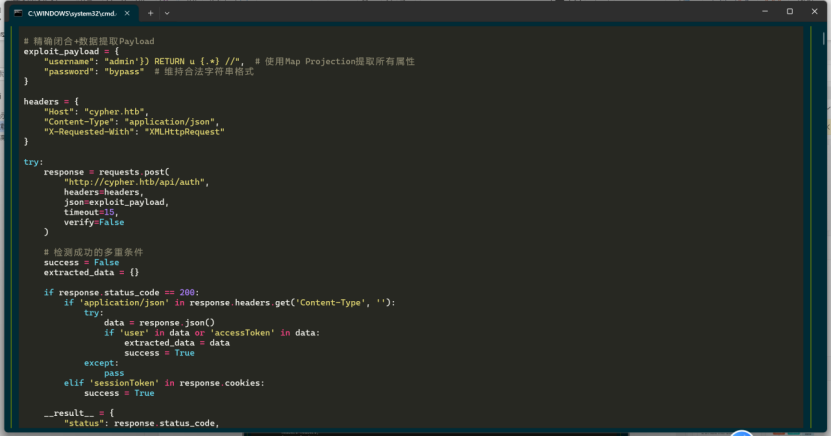Click "if response.status_code == 200:" line

point(121,292)
